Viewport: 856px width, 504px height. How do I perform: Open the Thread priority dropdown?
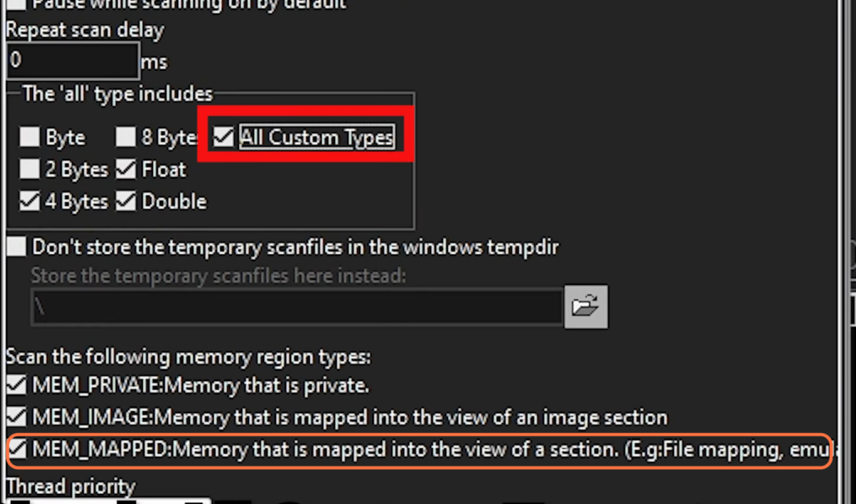[108, 501]
